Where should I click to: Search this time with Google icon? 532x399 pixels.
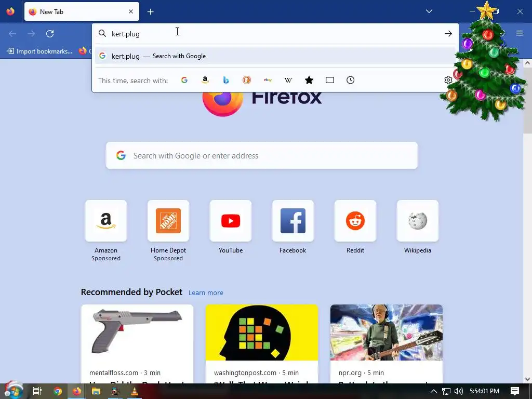coord(184,80)
